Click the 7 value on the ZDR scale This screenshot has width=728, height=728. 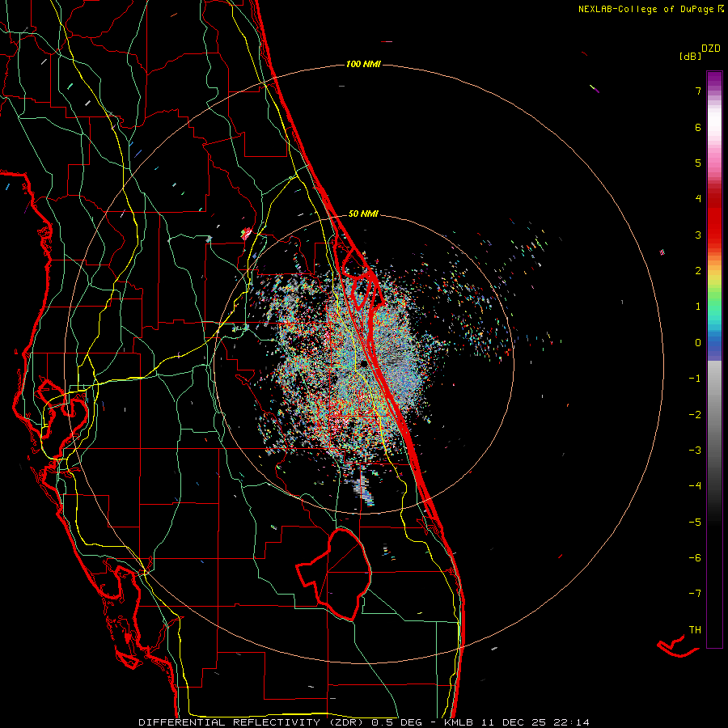[x=698, y=91]
